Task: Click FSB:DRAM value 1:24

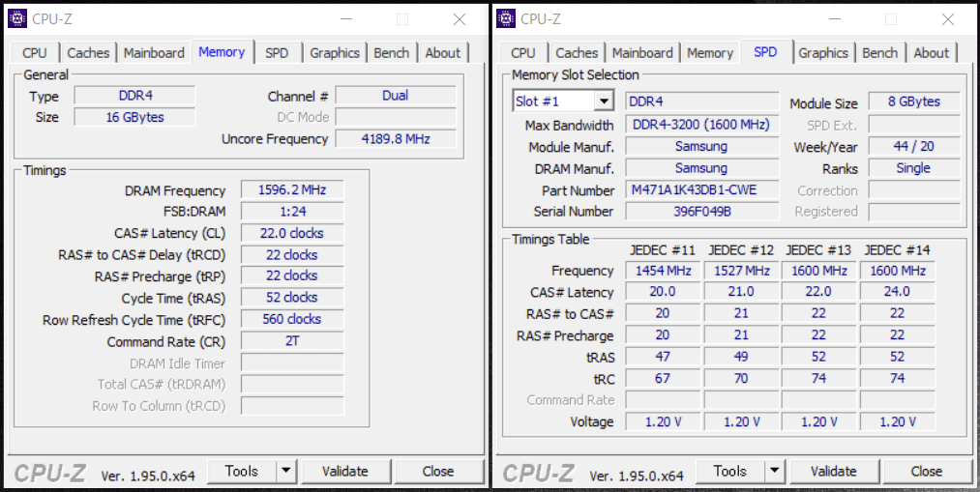Action: 292,212
